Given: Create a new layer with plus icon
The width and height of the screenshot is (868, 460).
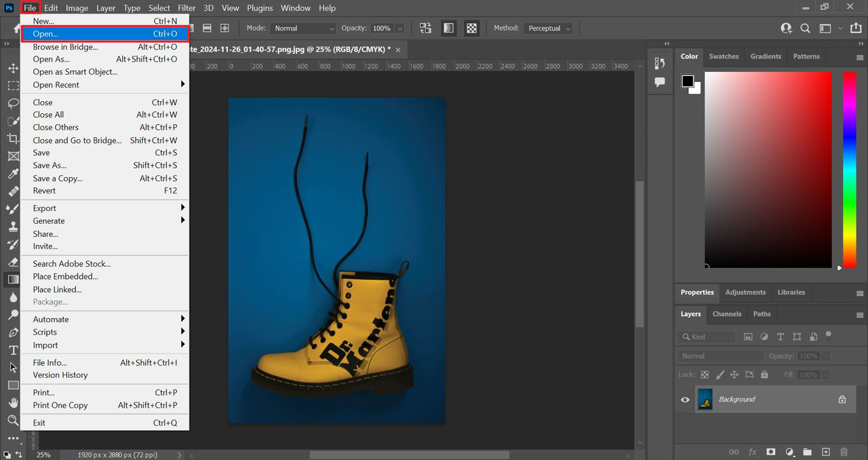Looking at the screenshot, I should pyautogui.click(x=825, y=452).
